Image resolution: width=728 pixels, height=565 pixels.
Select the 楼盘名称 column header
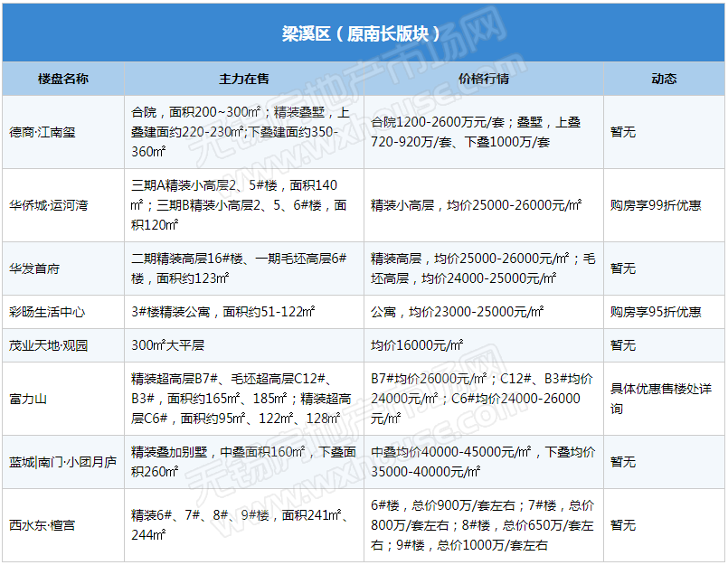click(x=63, y=79)
